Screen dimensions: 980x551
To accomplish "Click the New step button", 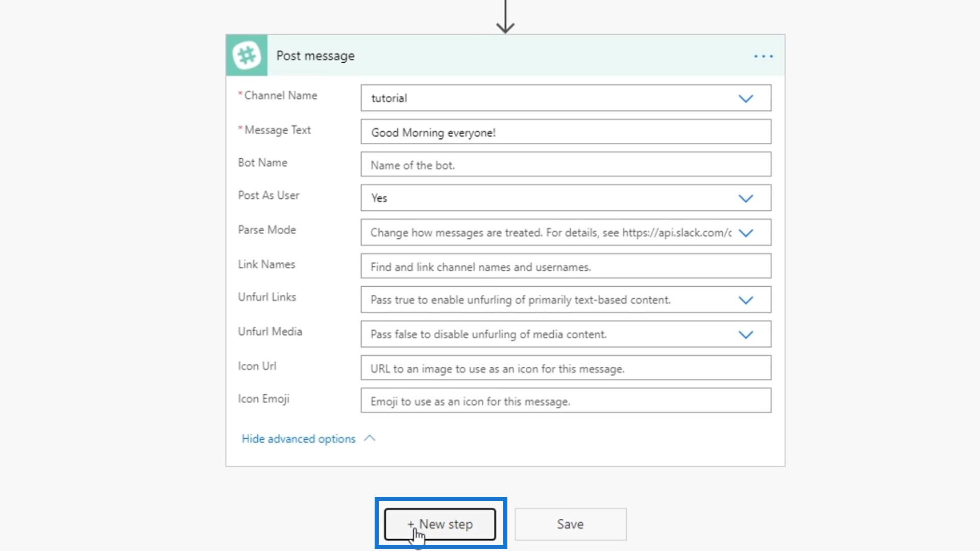I will pos(440,524).
